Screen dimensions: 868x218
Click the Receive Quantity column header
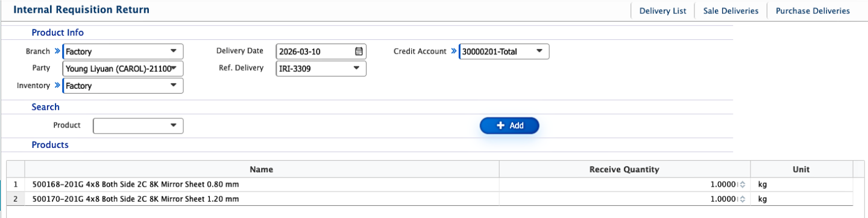pyautogui.click(x=624, y=170)
